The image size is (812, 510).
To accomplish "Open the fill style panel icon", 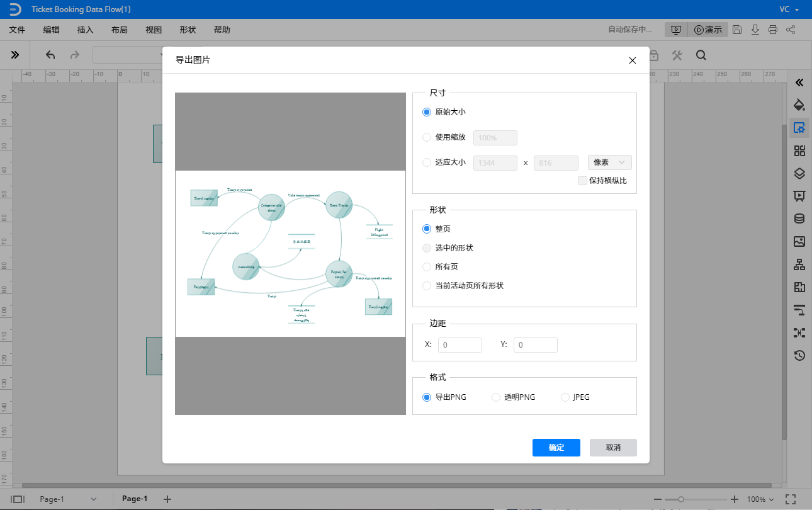I will pyautogui.click(x=799, y=105).
